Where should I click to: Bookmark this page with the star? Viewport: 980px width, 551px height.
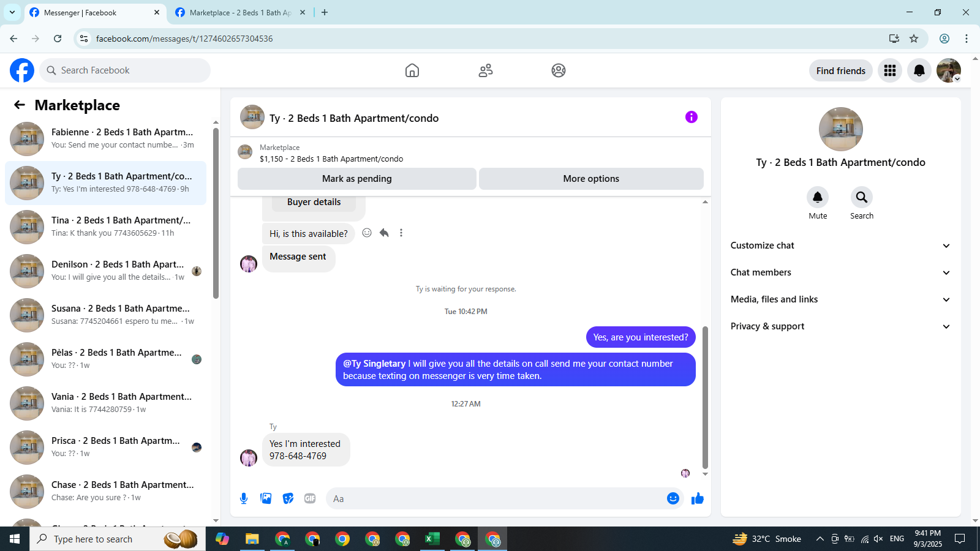[x=914, y=39]
